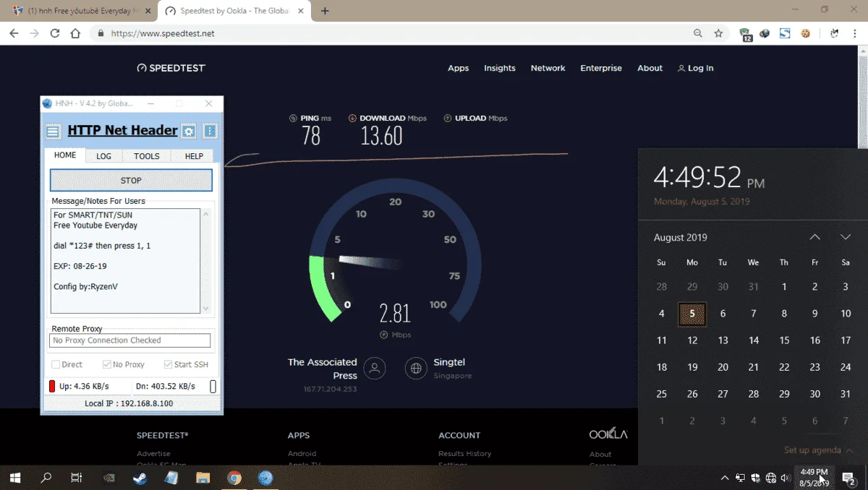Open Chrome from the taskbar
This screenshot has height=490, width=868.
click(x=234, y=478)
